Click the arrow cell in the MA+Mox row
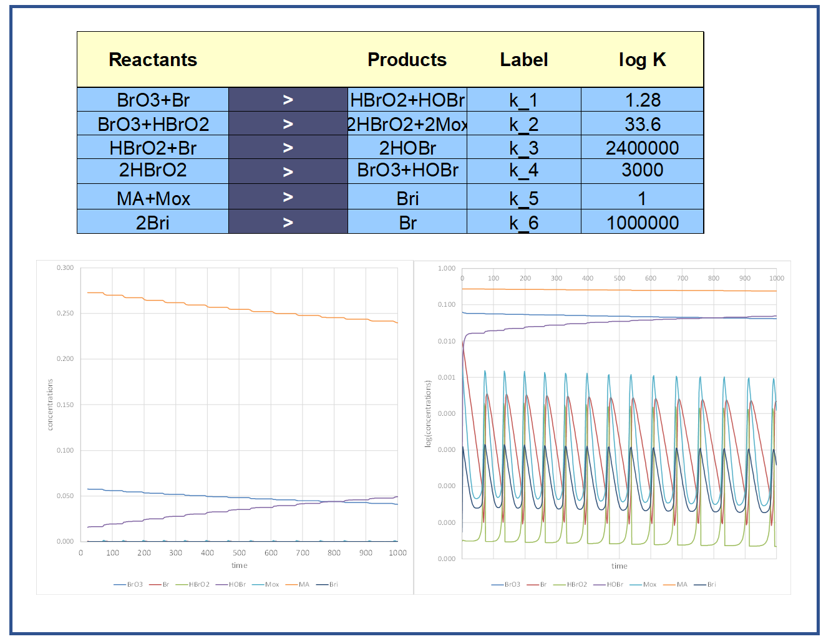This screenshot has height=644, width=826. [288, 198]
